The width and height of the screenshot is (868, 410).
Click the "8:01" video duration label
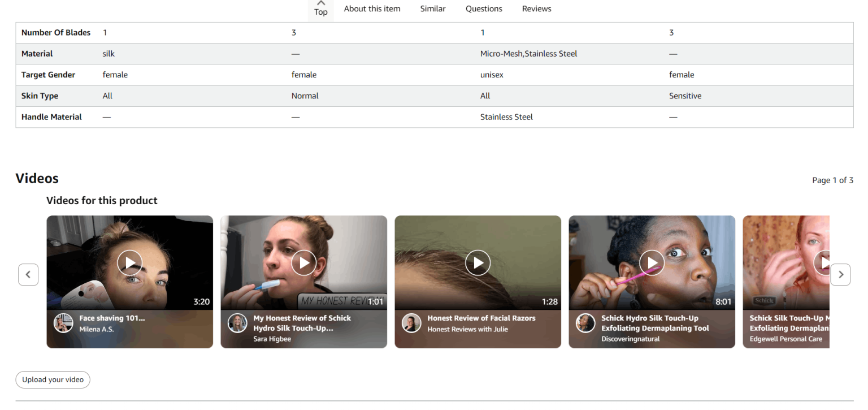coord(724,302)
